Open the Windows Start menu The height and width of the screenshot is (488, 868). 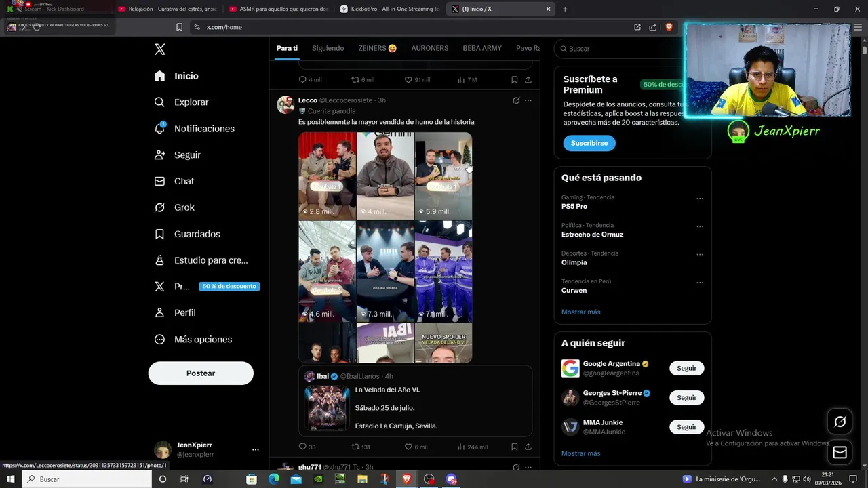click(11, 479)
